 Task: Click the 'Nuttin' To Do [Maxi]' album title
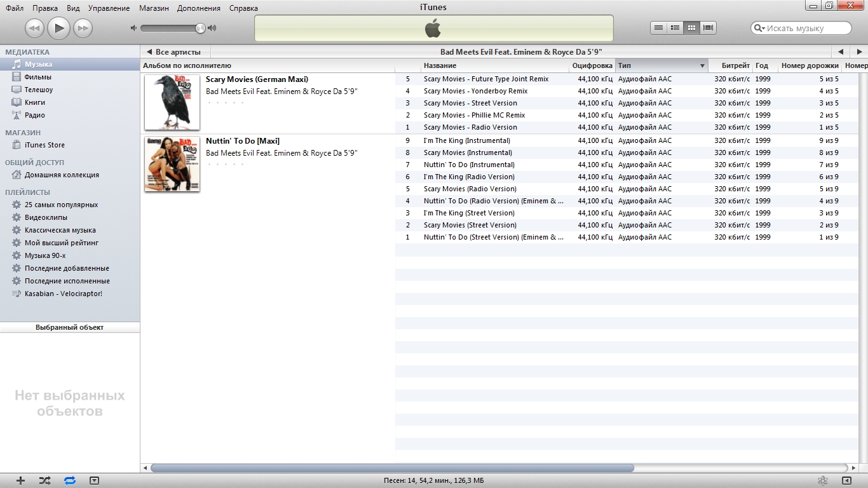pyautogui.click(x=243, y=141)
